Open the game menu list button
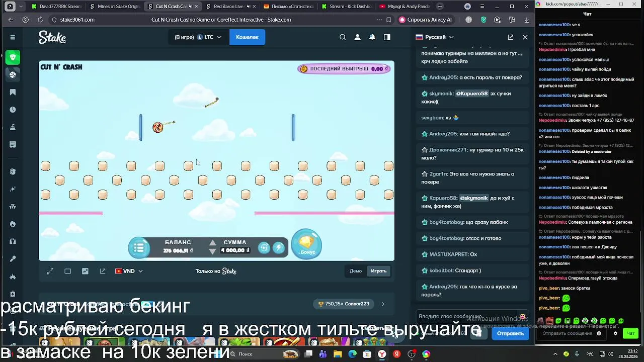 coord(139,248)
